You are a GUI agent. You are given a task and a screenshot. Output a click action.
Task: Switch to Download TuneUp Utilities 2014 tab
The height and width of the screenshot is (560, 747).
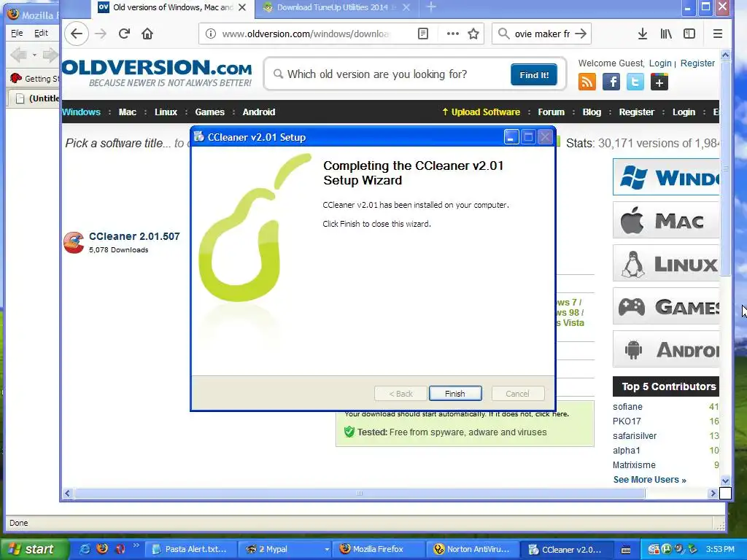(332, 7)
